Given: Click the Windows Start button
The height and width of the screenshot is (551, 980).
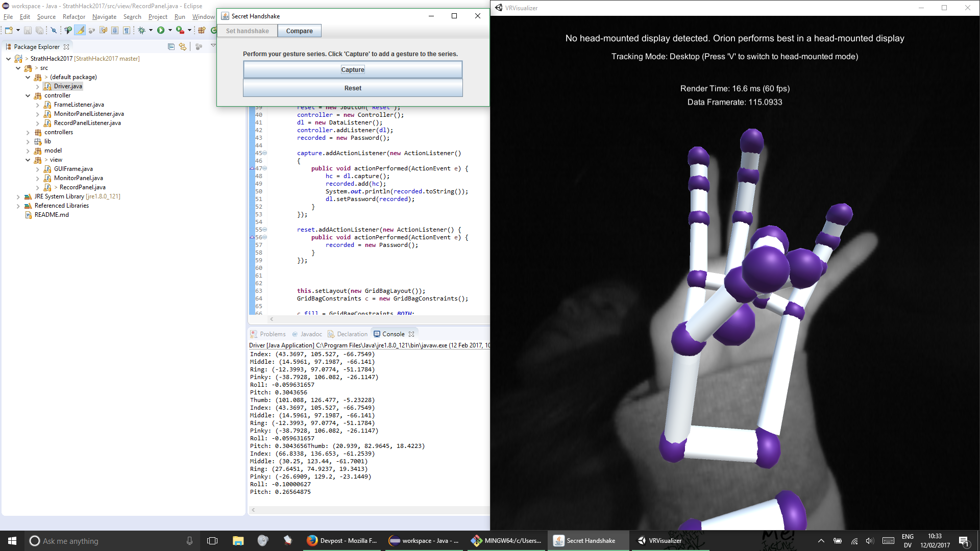Looking at the screenshot, I should (12, 541).
